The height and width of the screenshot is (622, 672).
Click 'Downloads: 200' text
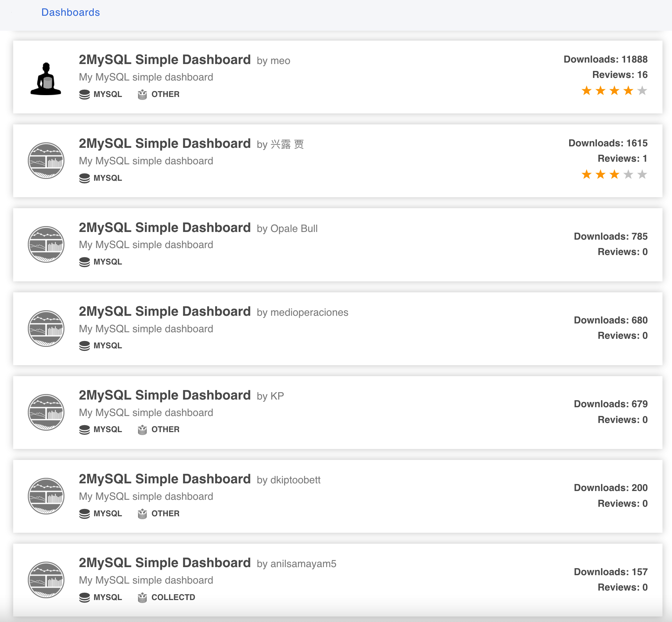click(611, 488)
